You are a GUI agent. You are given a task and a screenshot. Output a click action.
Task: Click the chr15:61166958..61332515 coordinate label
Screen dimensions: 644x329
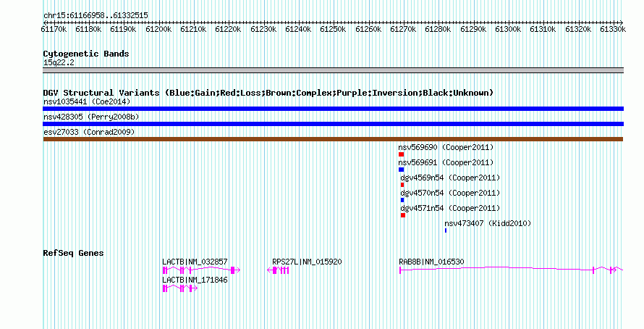click(96, 15)
